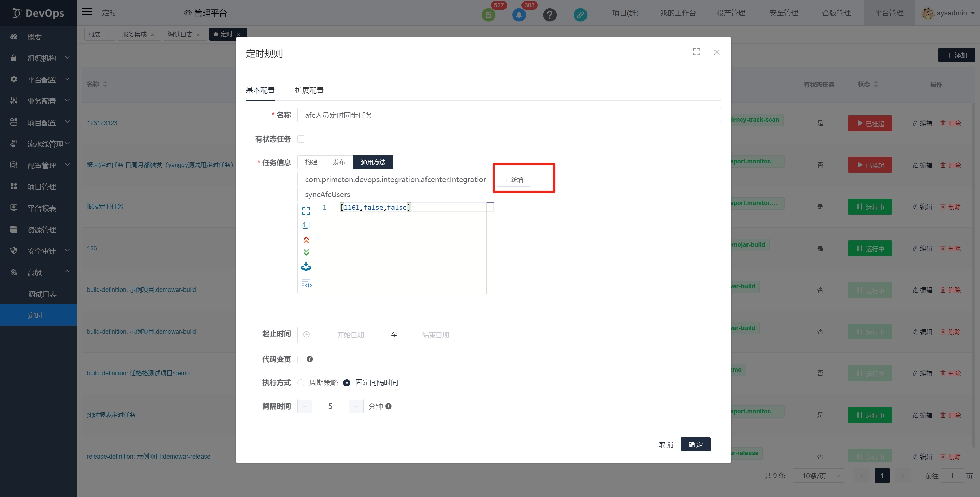Click the + 新增 button
Viewport: 980px width, 497px height.
(x=514, y=180)
